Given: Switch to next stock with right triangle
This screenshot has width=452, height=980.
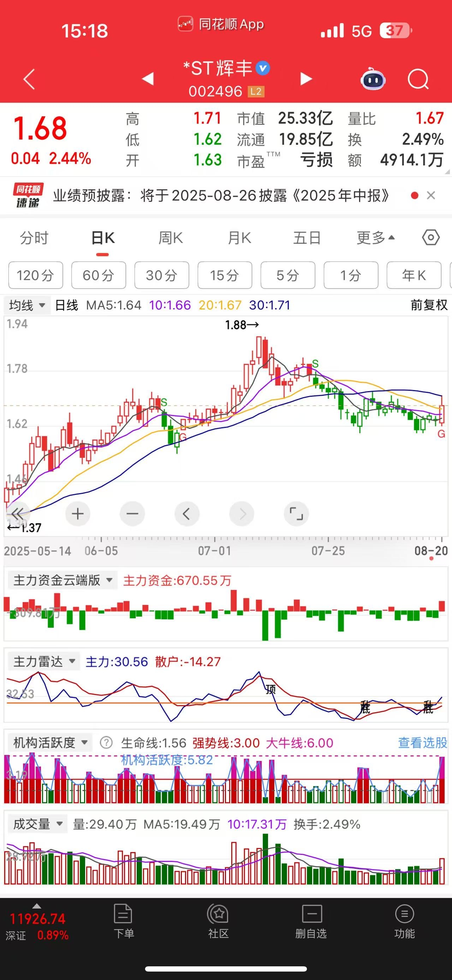Looking at the screenshot, I should (x=306, y=79).
